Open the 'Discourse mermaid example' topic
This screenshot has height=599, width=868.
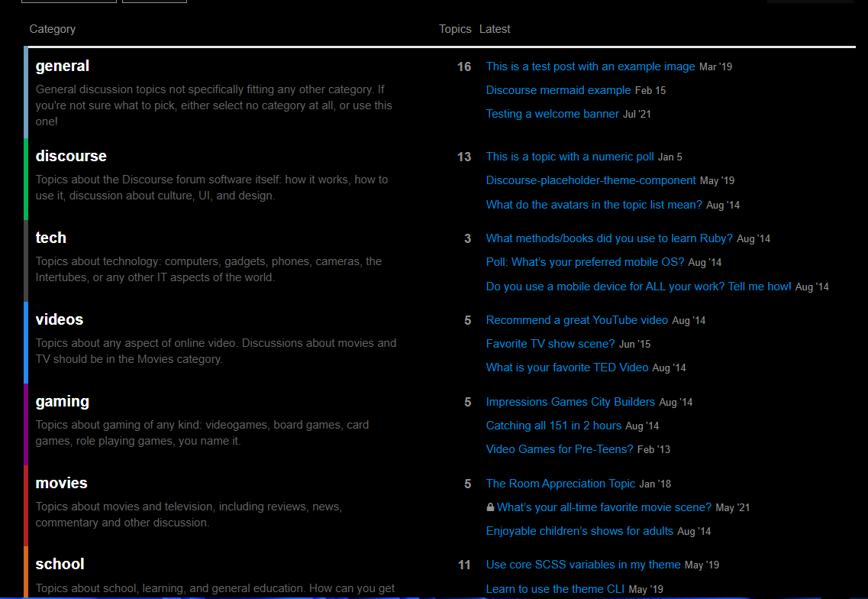tap(558, 90)
